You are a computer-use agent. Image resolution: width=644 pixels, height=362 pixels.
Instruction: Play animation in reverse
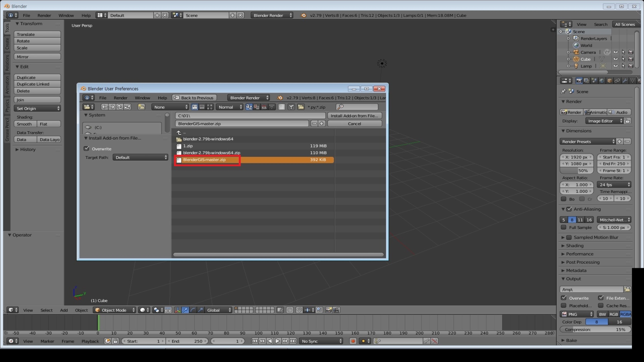tap(270, 341)
